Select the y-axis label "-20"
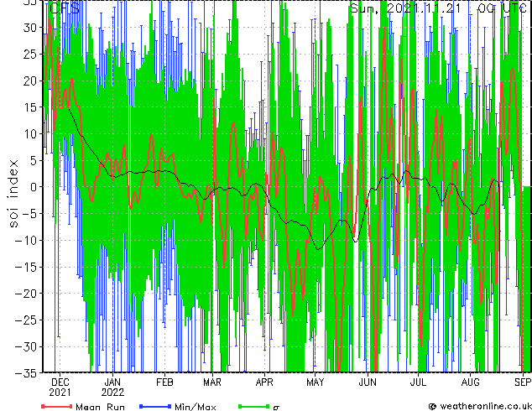This screenshot has height=411, width=532. click(26, 294)
